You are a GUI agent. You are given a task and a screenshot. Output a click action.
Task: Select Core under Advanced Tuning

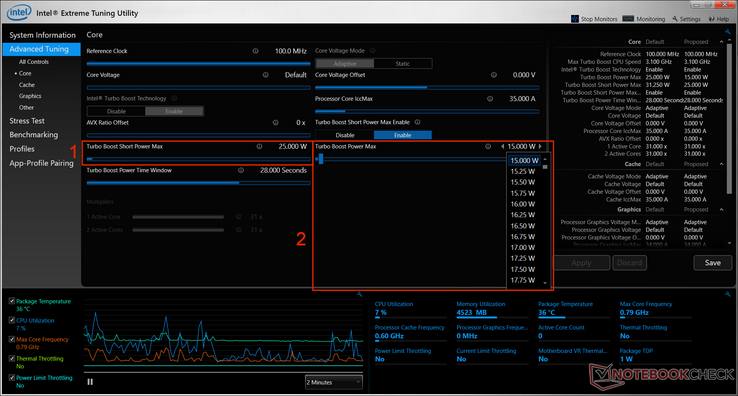(25, 73)
